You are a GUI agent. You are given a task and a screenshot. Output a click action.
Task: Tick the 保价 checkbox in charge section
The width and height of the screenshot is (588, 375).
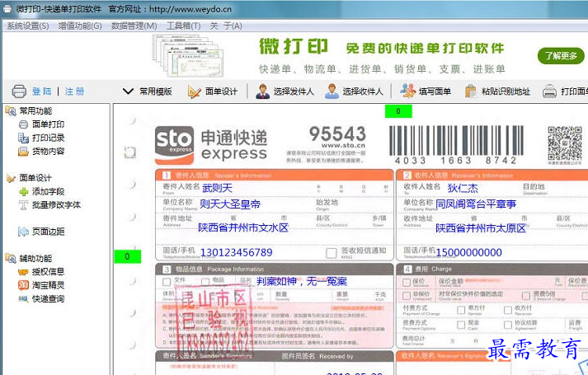pyautogui.click(x=406, y=283)
